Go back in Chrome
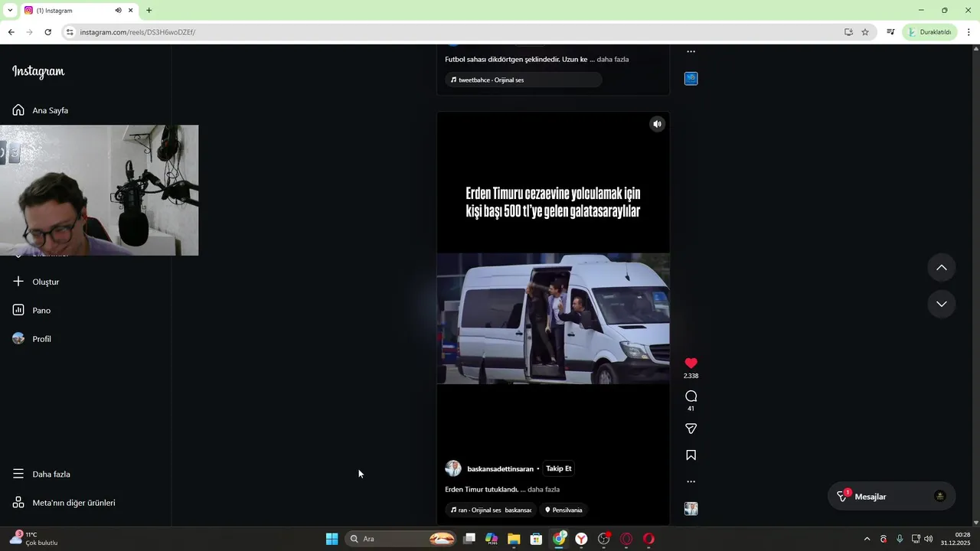The width and height of the screenshot is (980, 551). click(x=11, y=32)
